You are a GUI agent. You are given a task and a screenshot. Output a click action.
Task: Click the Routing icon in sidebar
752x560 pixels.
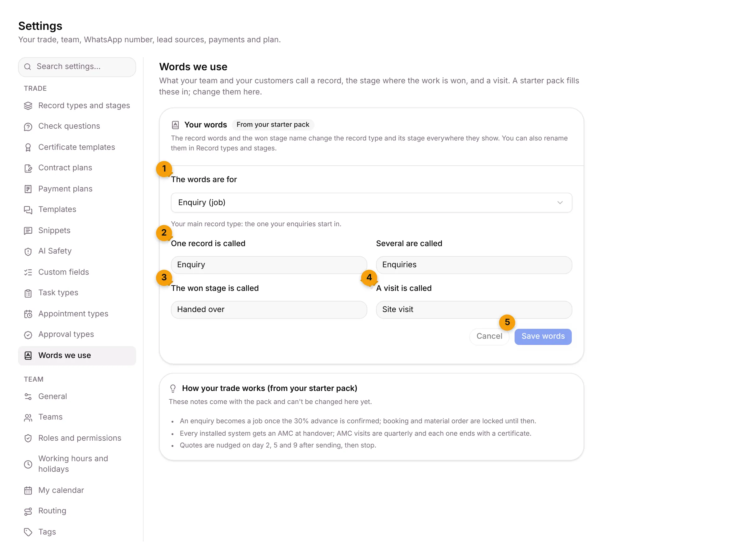28,511
